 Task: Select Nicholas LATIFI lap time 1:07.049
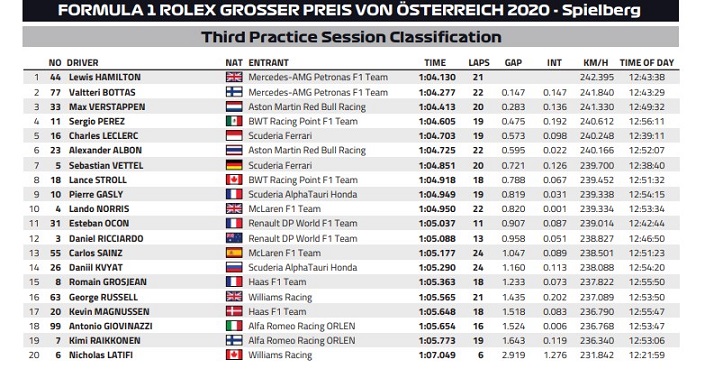point(437,355)
